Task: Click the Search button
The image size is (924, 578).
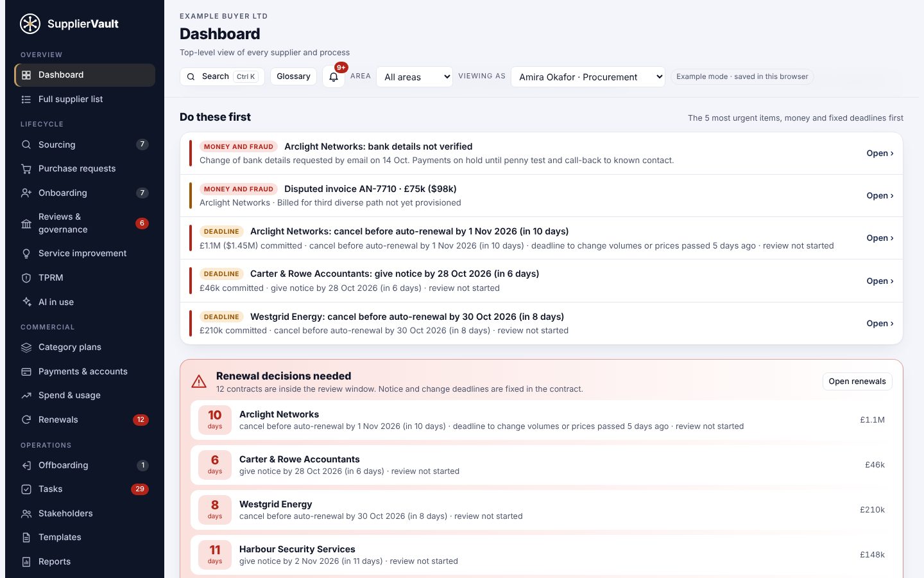Action: coord(222,76)
